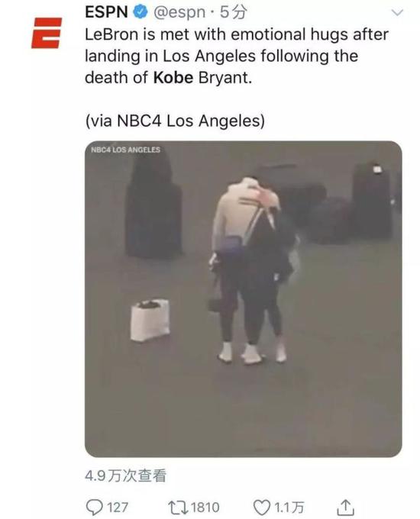Viewport: 420px width, 519px height.
Task: Open the @espn handle link
Action: pyautogui.click(x=179, y=13)
